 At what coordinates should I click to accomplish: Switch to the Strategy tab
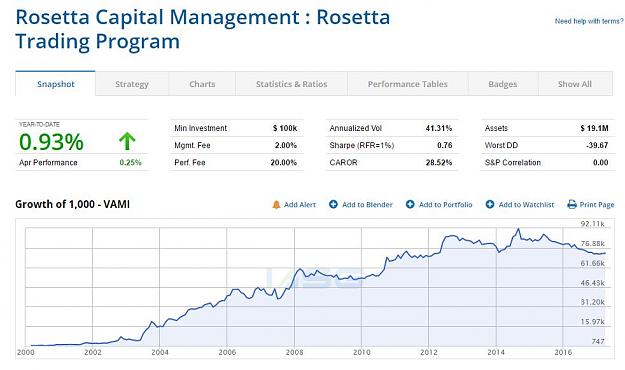pyautogui.click(x=132, y=84)
